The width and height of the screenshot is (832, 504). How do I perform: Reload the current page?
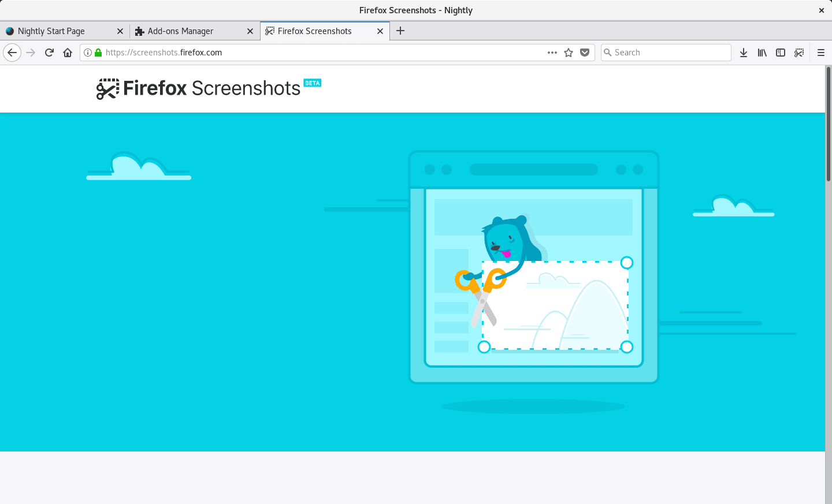49,53
